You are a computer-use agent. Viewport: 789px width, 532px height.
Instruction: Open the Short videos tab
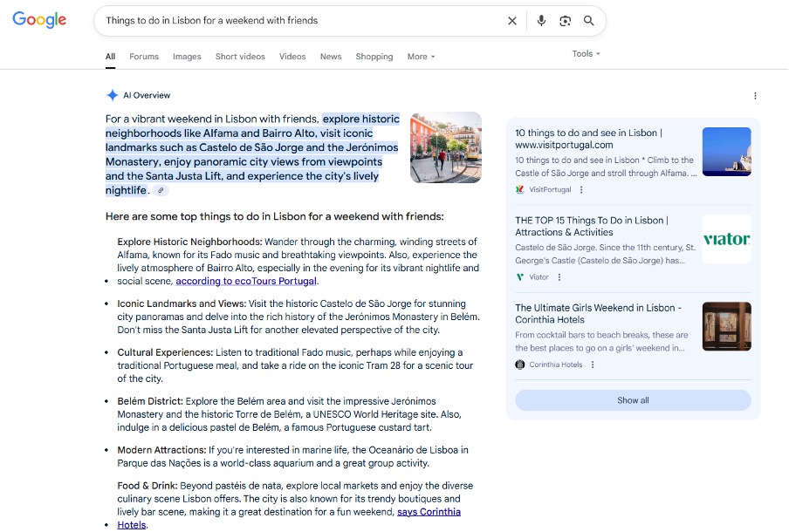(240, 57)
